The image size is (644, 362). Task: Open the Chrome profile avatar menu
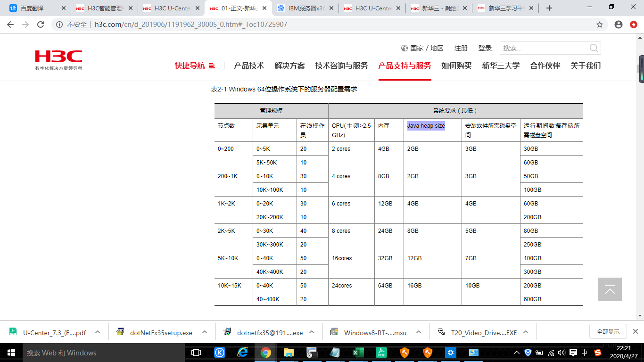coord(619,25)
